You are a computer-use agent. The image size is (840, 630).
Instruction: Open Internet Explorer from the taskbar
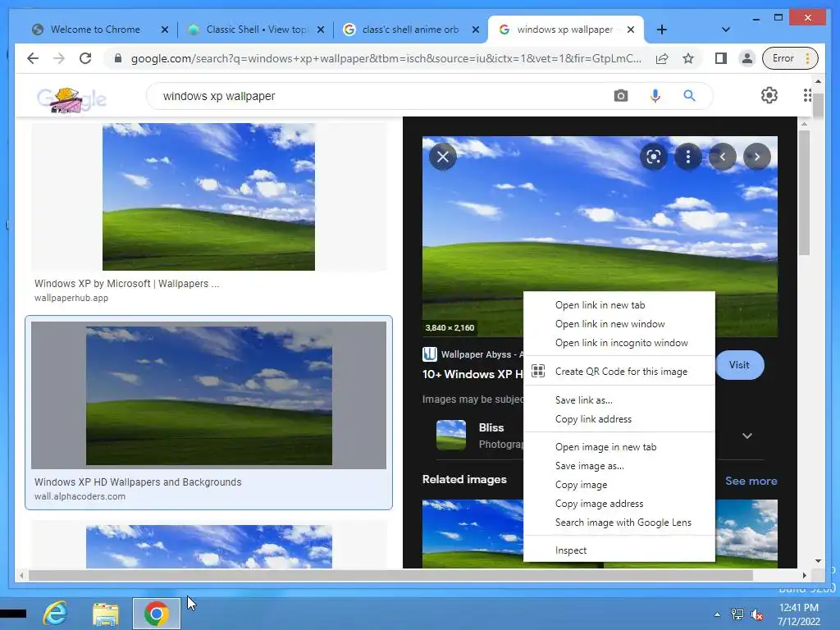(x=55, y=614)
